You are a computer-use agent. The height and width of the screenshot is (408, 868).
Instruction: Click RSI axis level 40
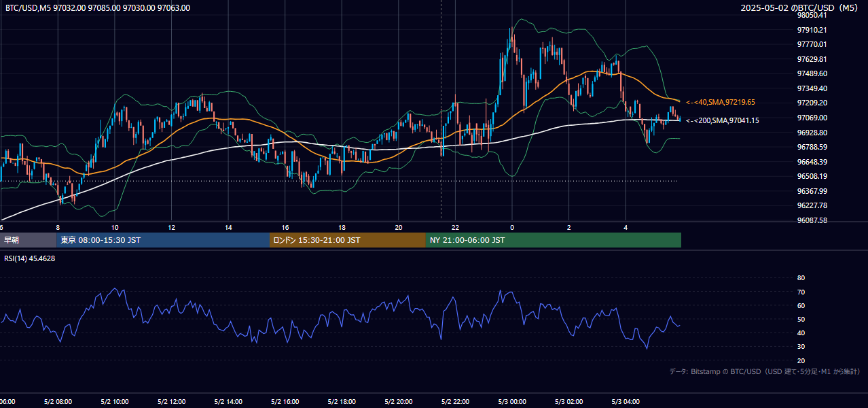[801, 333]
